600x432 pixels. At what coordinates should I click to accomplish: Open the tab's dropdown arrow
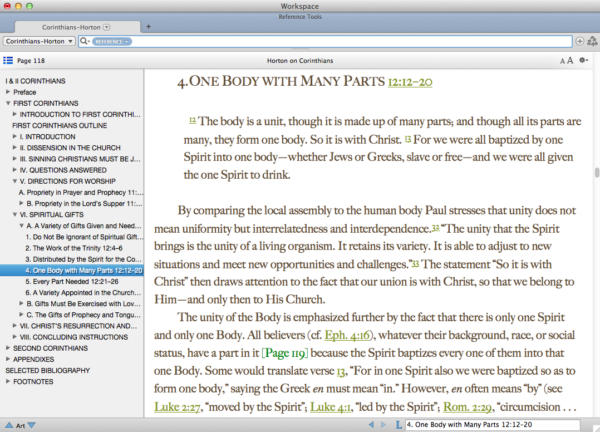coord(107,27)
